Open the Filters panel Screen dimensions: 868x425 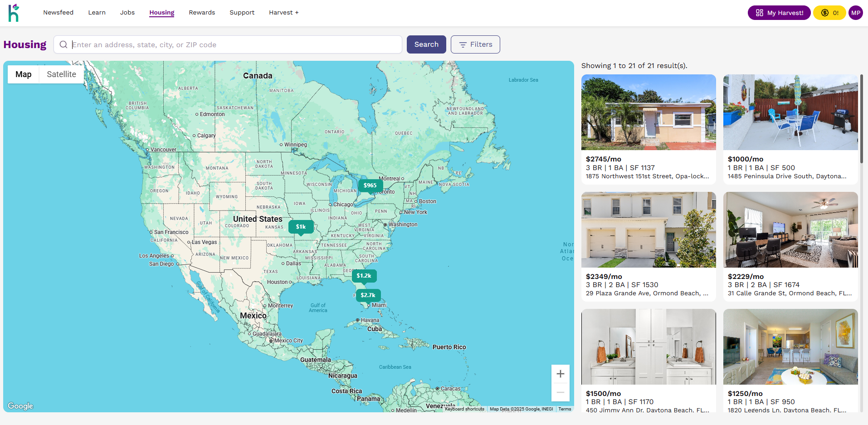pyautogui.click(x=475, y=44)
